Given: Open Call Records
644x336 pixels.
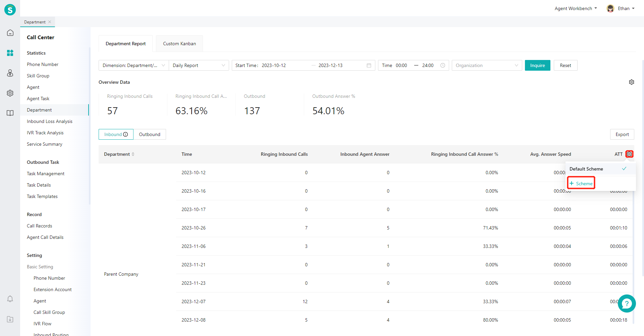Looking at the screenshot, I should 40,226.
